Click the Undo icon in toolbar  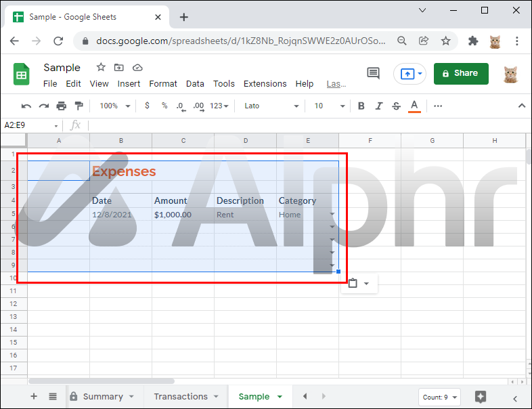pyautogui.click(x=26, y=106)
